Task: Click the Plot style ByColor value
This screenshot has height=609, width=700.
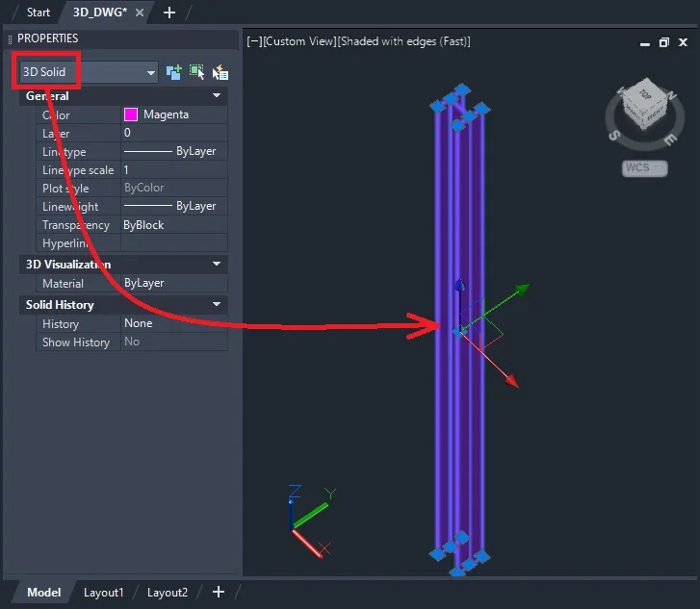Action: click(x=174, y=188)
